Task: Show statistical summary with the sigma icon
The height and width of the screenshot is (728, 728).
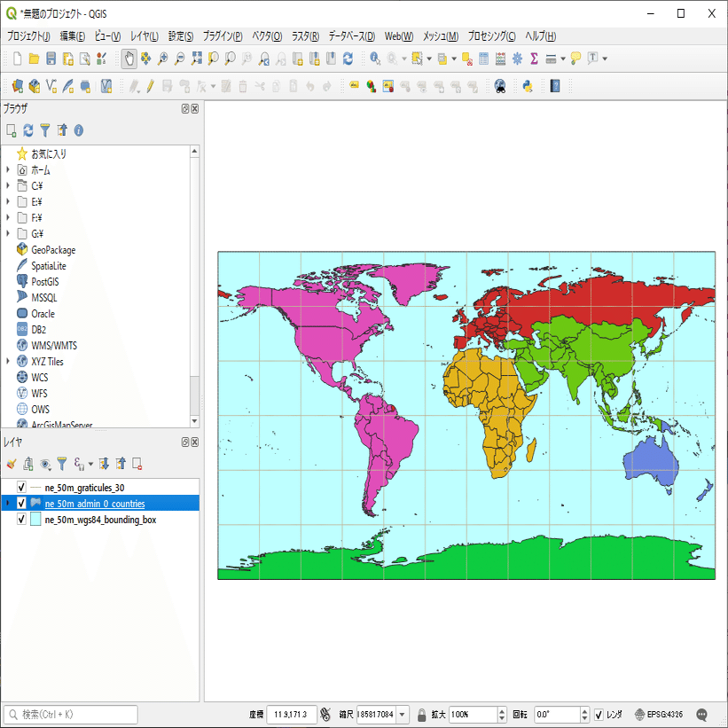Action: 535,59
